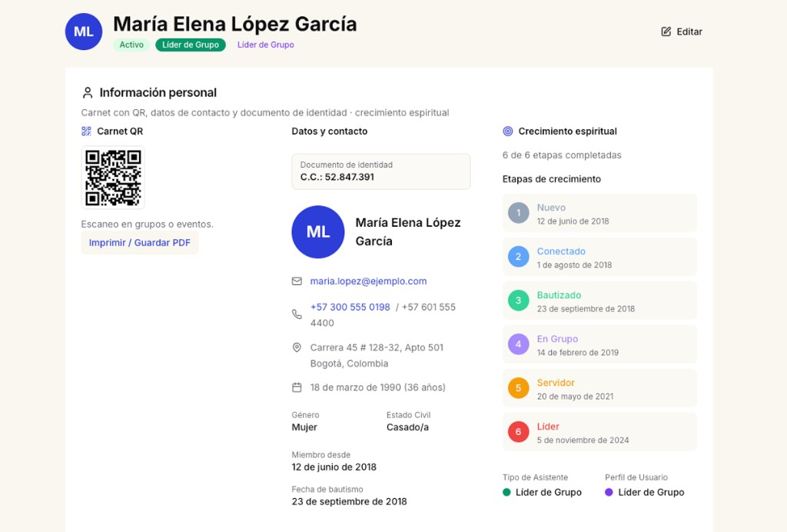
Task: Click the phone icon beside phone numbers
Action: click(x=297, y=314)
